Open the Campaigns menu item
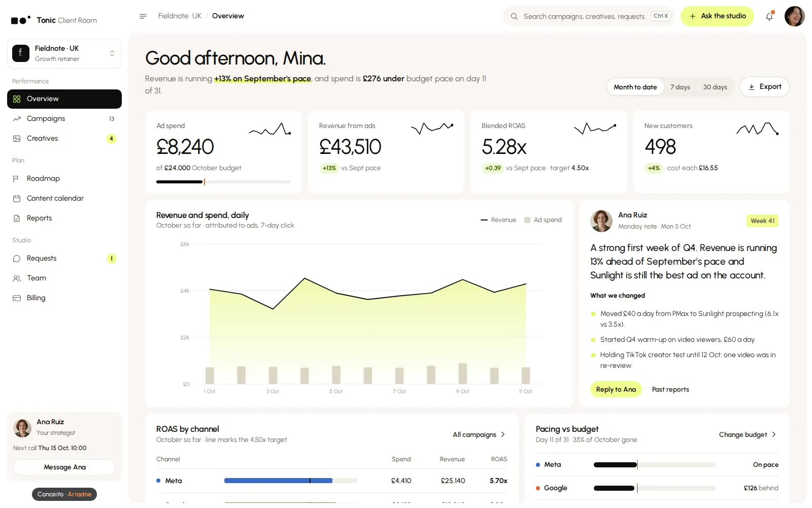Viewport: 812px width, 508px height. (x=64, y=119)
